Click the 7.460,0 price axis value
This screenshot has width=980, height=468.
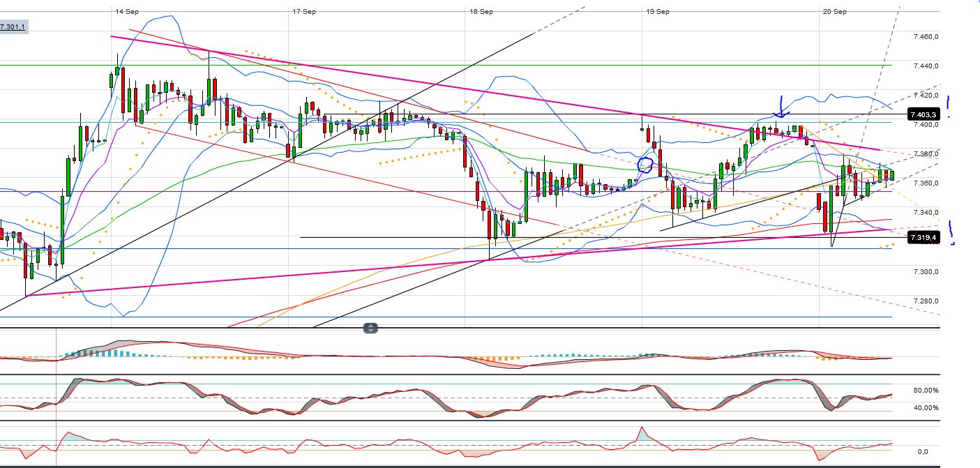coord(925,36)
